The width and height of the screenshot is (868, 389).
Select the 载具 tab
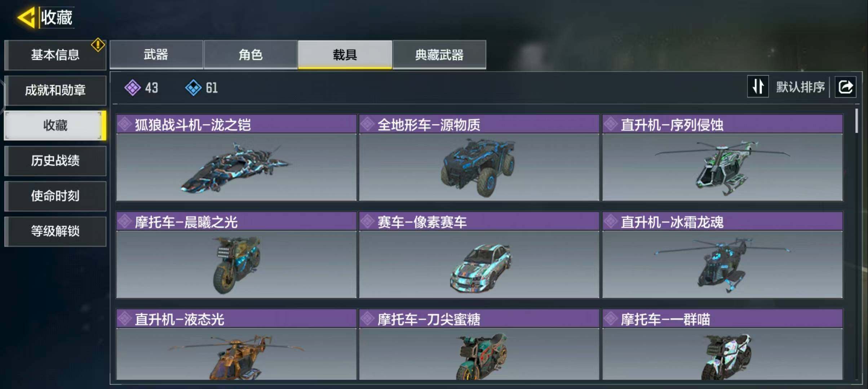345,54
